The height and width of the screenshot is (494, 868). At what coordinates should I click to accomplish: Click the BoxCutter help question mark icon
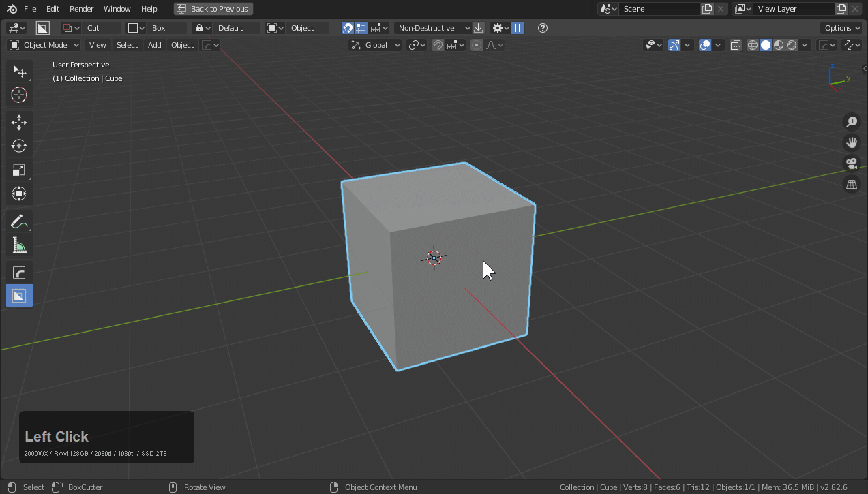tap(543, 28)
